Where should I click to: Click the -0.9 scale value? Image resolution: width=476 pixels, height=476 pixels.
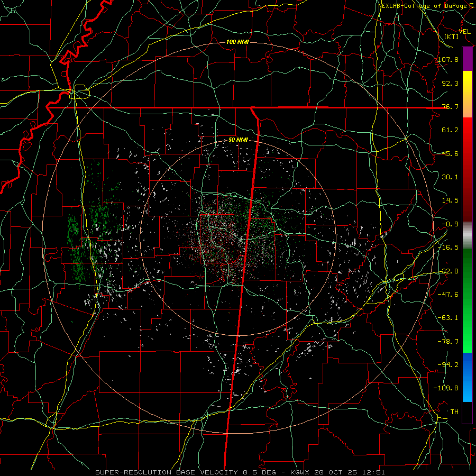pyautogui.click(x=450, y=224)
